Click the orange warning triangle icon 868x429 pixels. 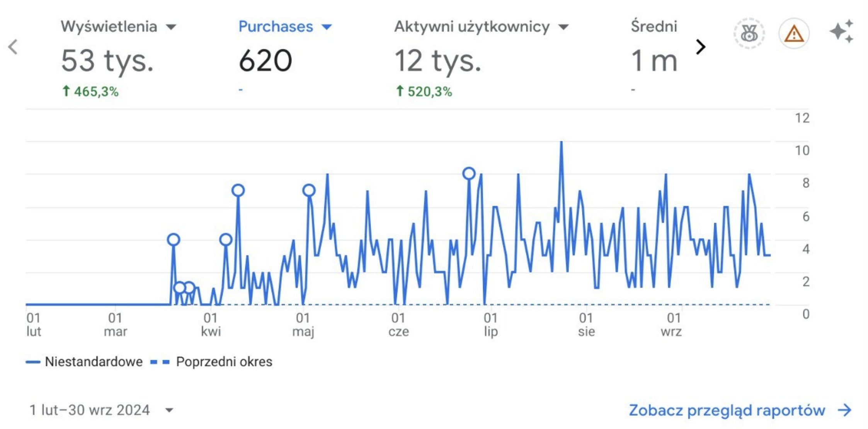click(x=794, y=33)
